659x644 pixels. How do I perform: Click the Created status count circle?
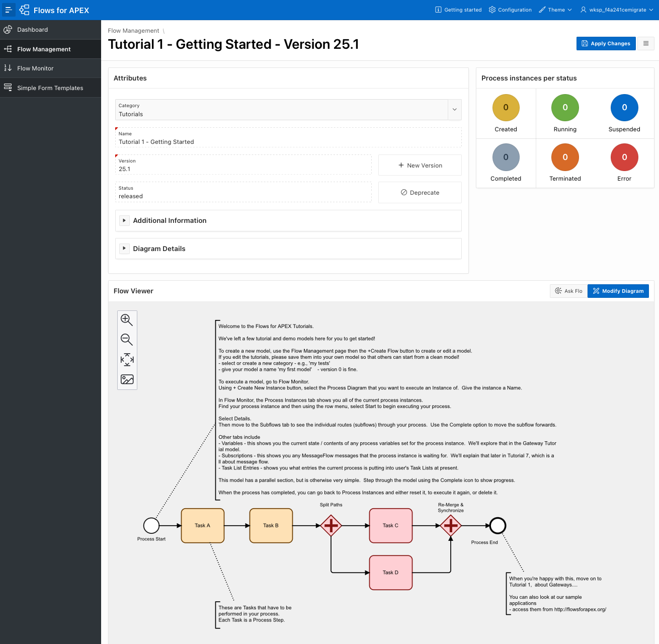(506, 107)
